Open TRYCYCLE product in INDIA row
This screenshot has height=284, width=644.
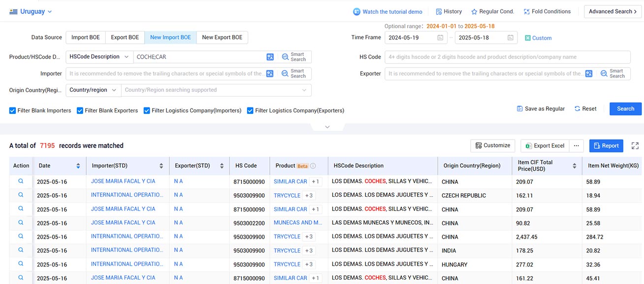tap(287, 250)
